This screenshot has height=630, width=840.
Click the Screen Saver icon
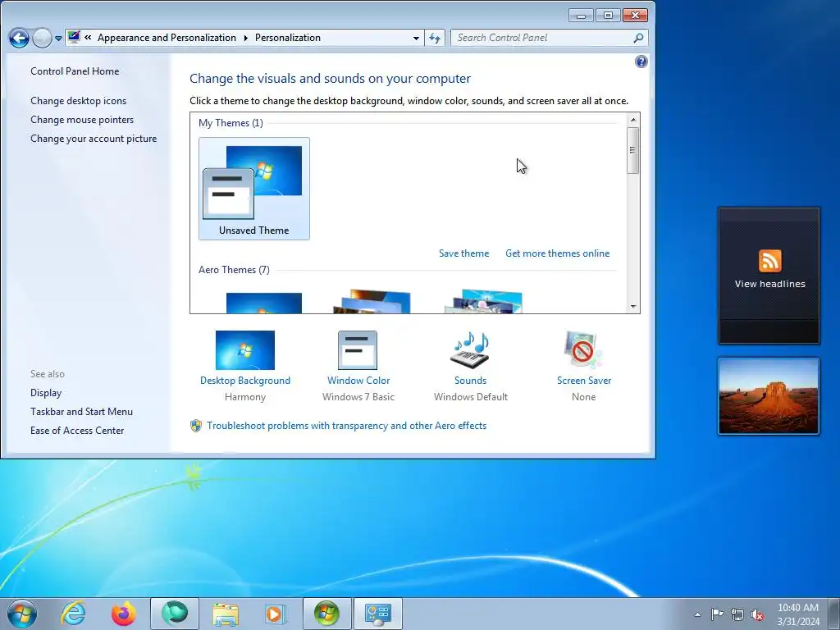pos(583,349)
